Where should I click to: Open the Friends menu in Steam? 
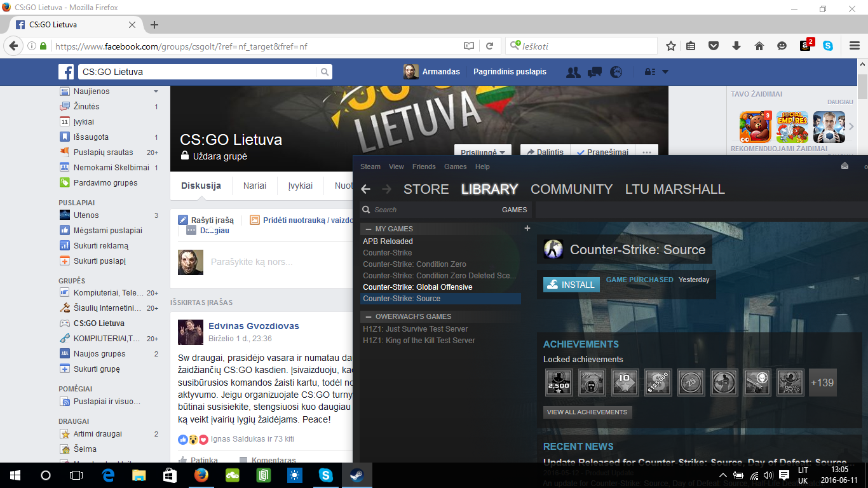[x=424, y=166]
